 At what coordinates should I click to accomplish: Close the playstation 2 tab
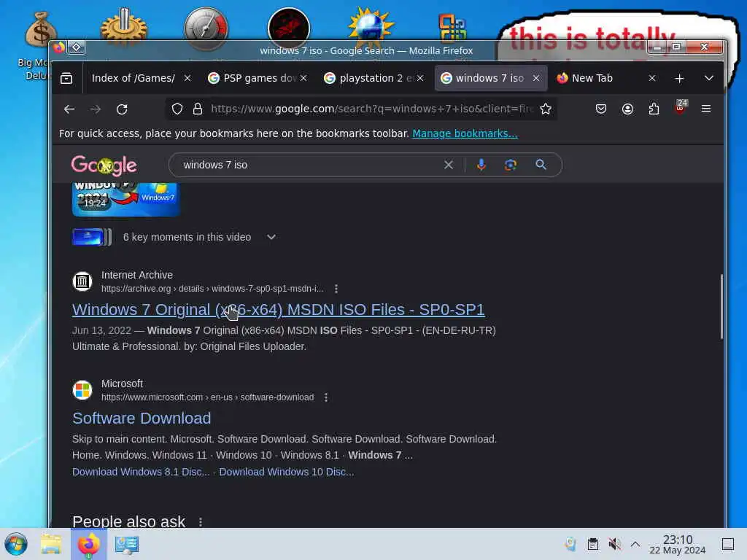[419, 78]
